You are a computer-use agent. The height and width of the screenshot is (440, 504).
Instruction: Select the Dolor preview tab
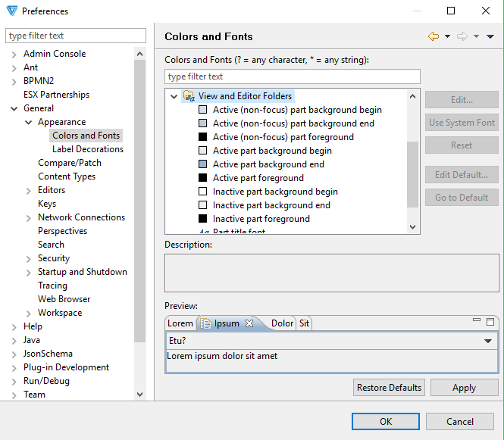[x=282, y=323]
